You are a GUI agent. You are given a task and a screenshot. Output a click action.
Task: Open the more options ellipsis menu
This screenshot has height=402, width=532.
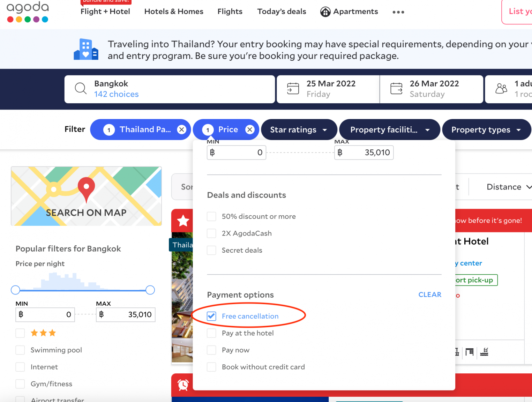point(398,12)
